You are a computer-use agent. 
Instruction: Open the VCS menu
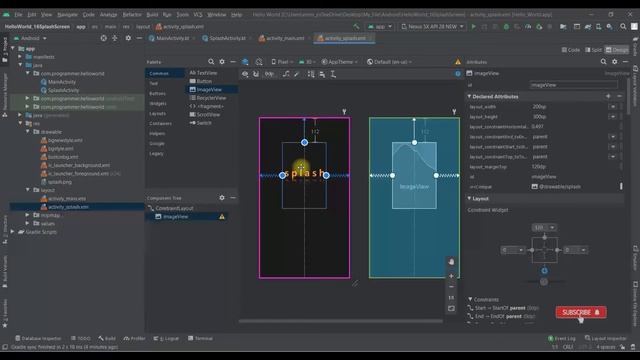(198, 14)
